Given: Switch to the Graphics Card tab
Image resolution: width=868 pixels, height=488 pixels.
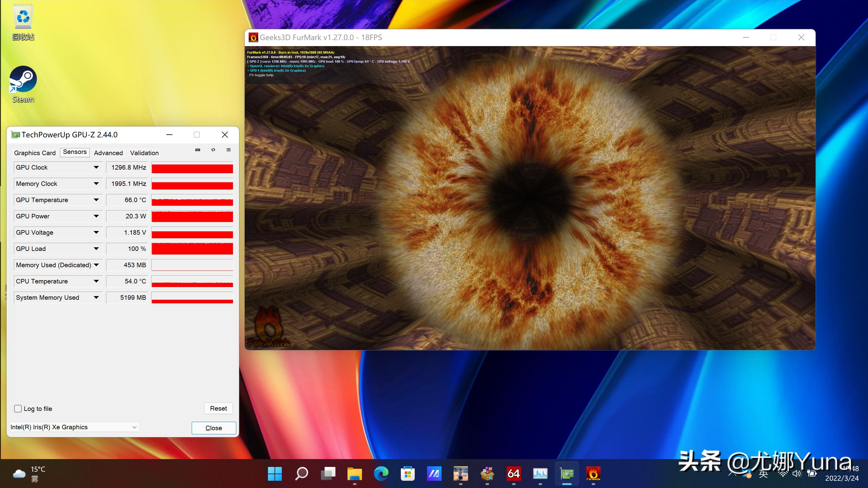Looking at the screenshot, I should click(35, 153).
